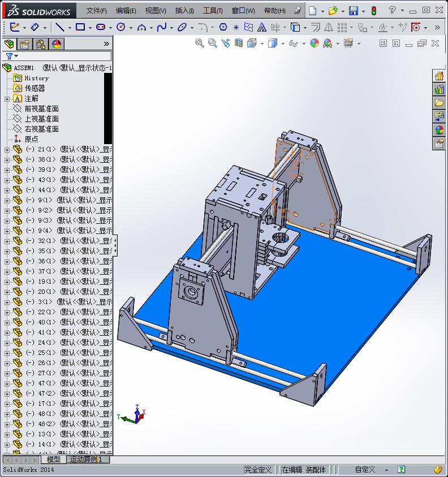Viewport: 448px width, 477px height.
Task: Click the Rebuild traffic light icon
Action: tap(374, 11)
